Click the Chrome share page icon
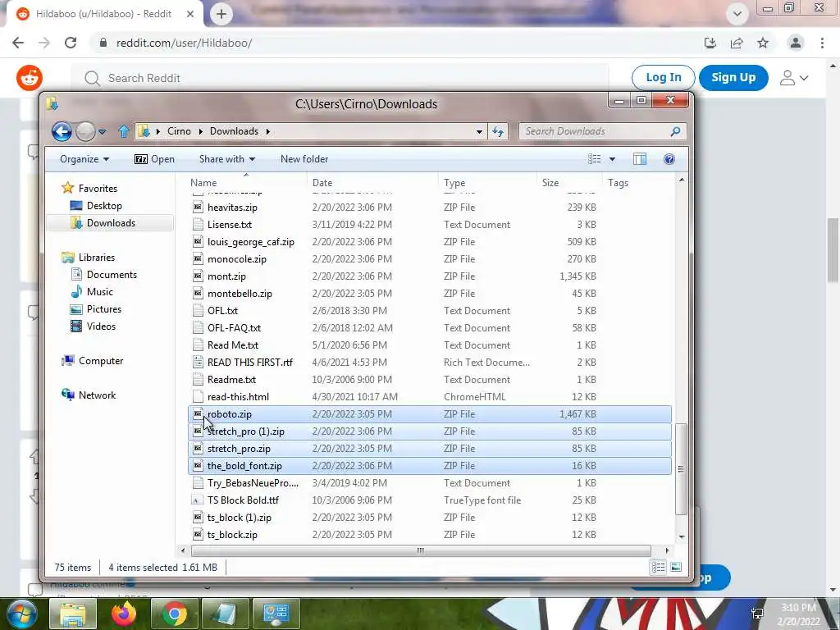 (737, 43)
